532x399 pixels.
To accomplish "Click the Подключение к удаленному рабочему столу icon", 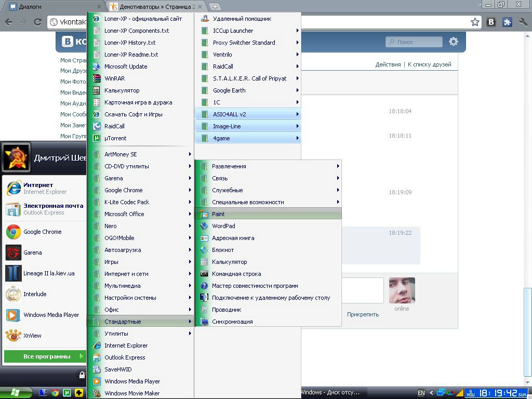I will 204,298.
